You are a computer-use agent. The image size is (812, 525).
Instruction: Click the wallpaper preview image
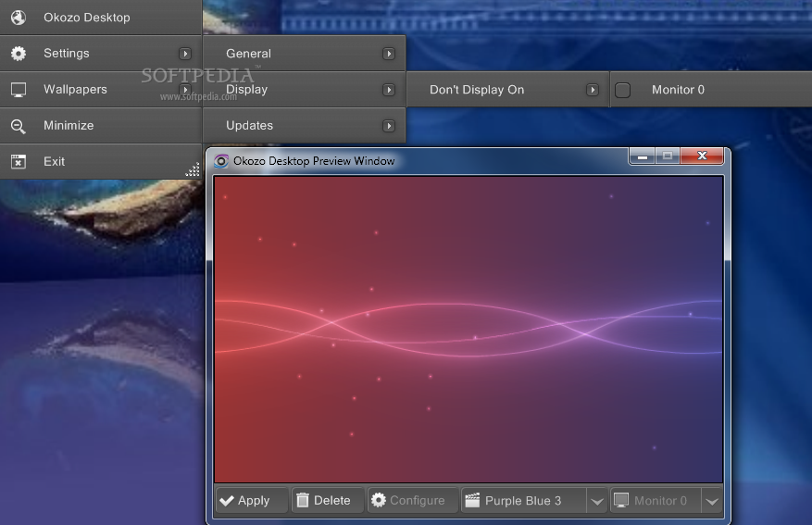tap(468, 330)
